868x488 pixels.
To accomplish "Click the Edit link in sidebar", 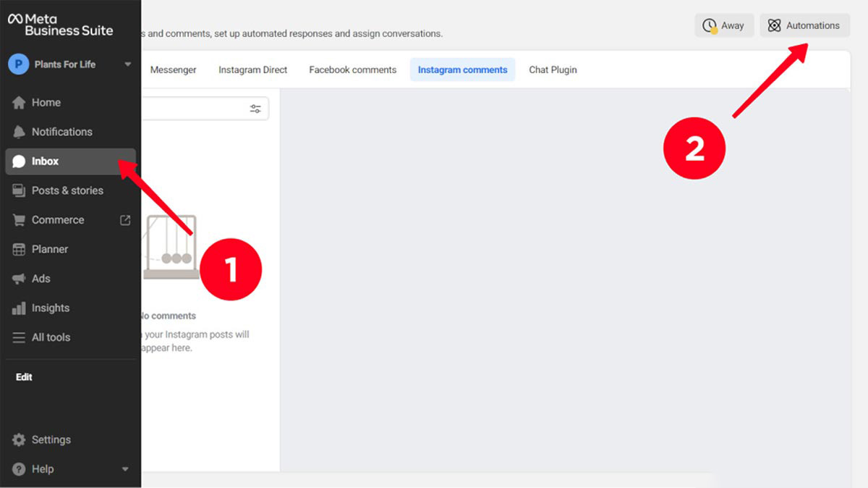I will click(24, 377).
